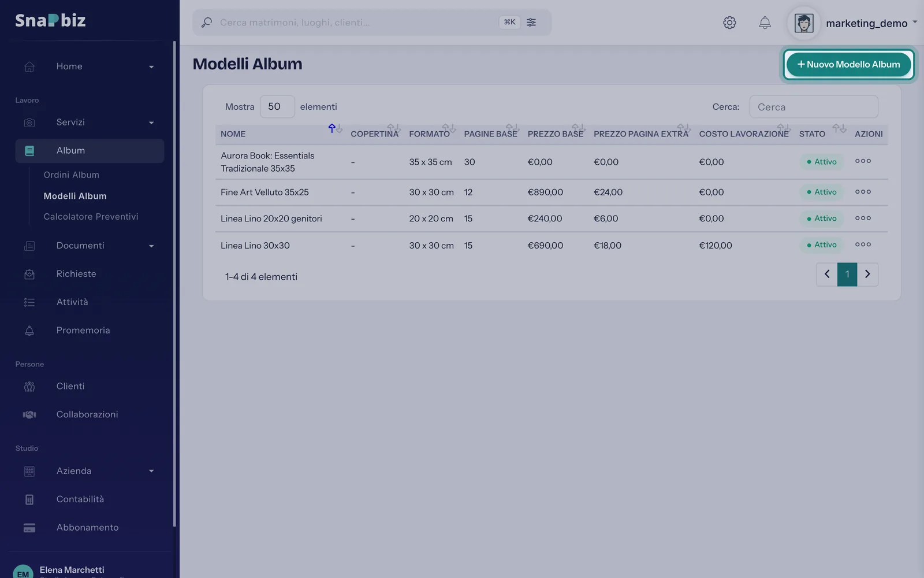The height and width of the screenshot is (578, 924).
Task: Open actions menu for Fine Art Velluto 35x25
Action: click(863, 192)
